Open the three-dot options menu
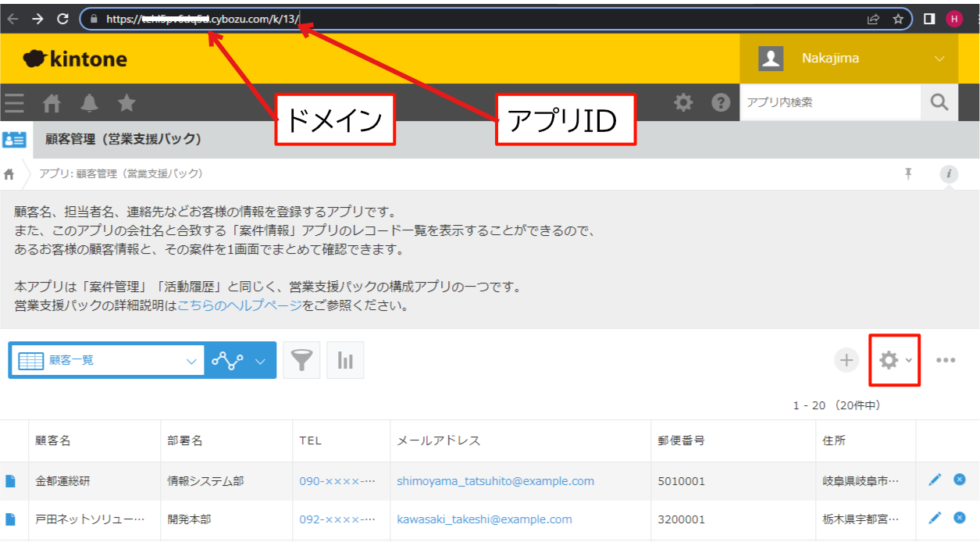Viewport: 980px width, 542px height. pos(946,360)
